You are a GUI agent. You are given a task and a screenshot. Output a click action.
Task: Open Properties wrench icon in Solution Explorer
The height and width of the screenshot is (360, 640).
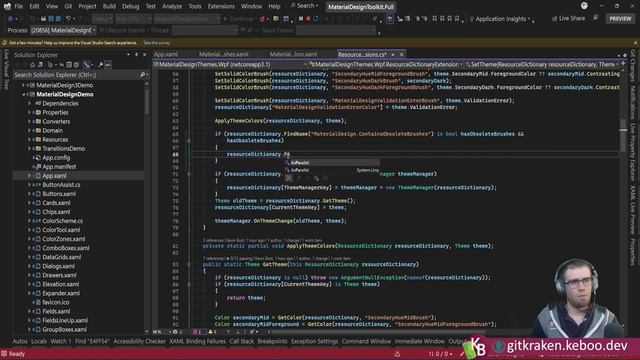(100, 65)
